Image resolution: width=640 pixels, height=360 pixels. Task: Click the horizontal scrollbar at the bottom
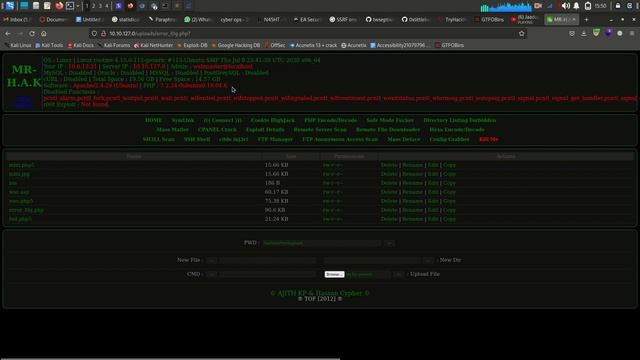(x=170, y=358)
